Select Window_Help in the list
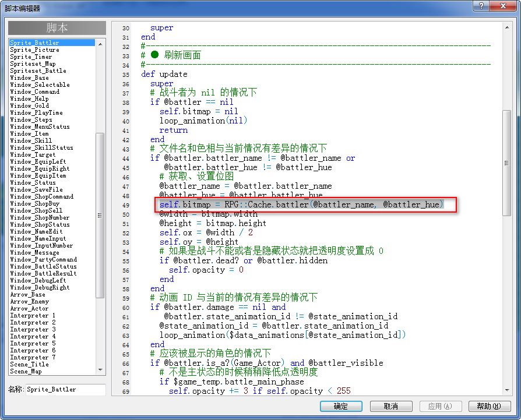Image resolution: width=521 pixels, height=420 pixels. tap(29, 98)
